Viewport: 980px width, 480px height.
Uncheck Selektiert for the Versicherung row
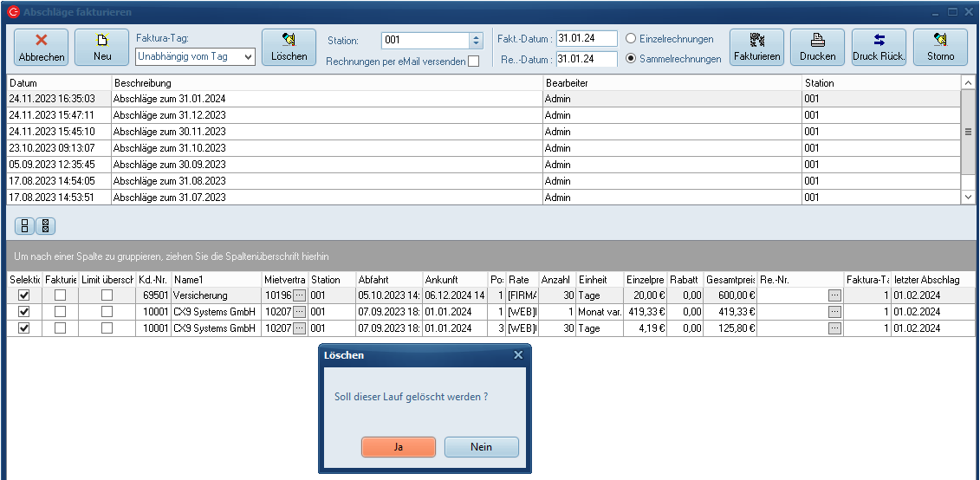coord(24,295)
